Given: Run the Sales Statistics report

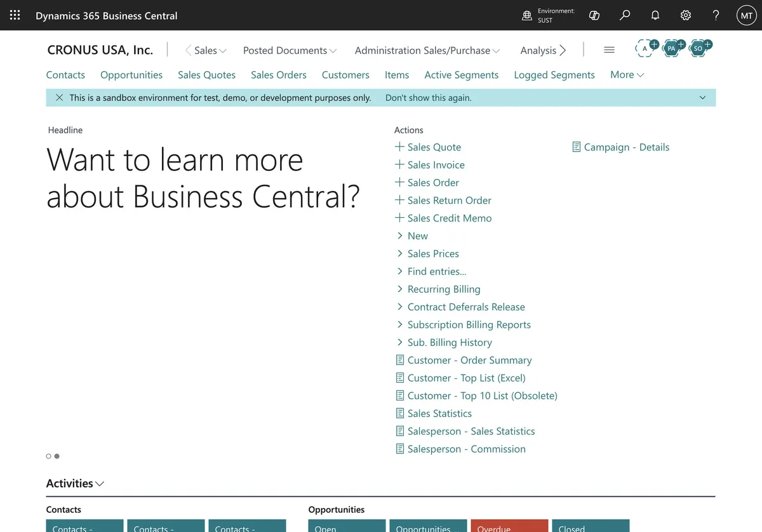Looking at the screenshot, I should tap(434, 413).
